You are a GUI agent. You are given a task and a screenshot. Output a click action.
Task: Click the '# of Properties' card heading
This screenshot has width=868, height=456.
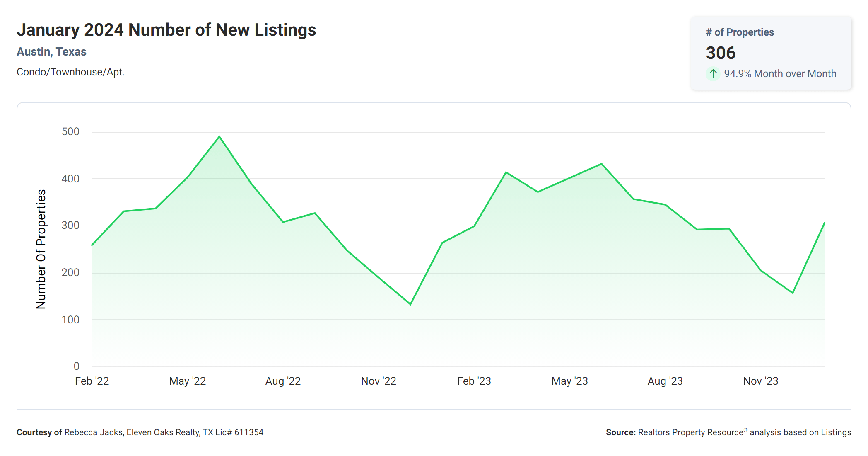[x=740, y=32]
